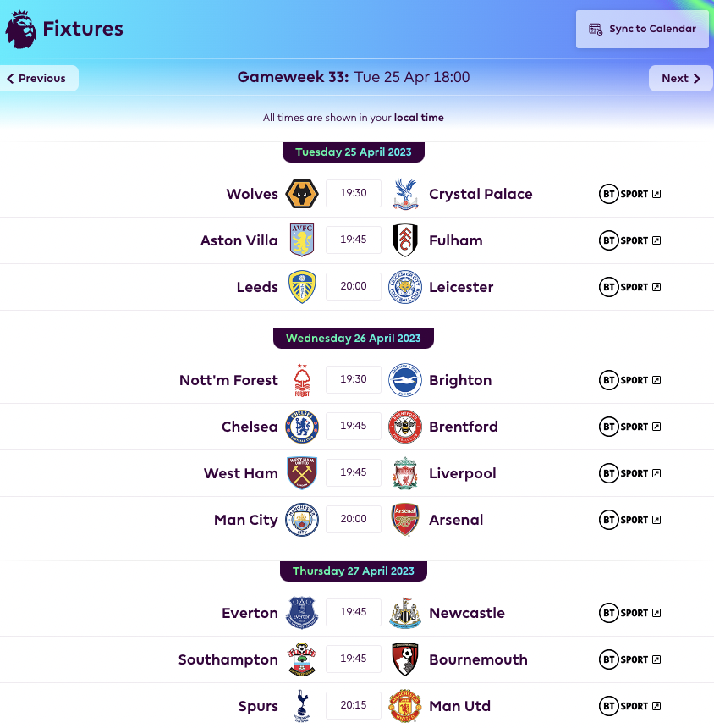Click the Leicester City crest
Screen dimensions: 714x728
[405, 286]
